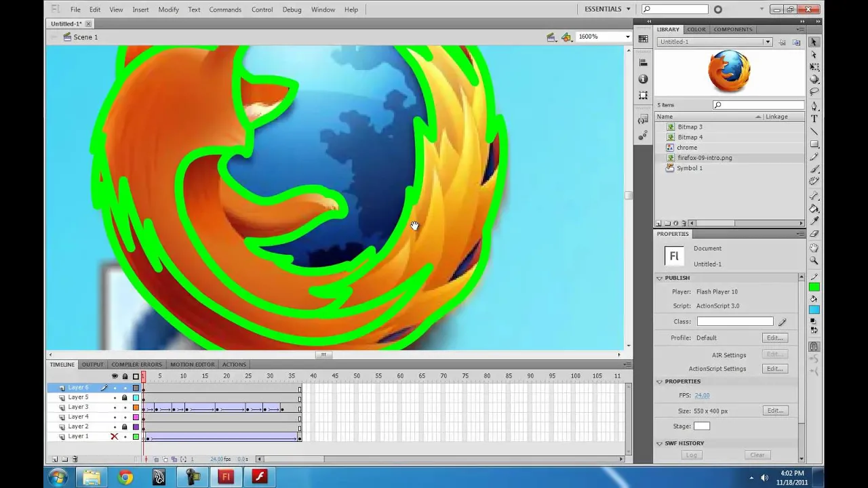Select the Text tool

(814, 118)
